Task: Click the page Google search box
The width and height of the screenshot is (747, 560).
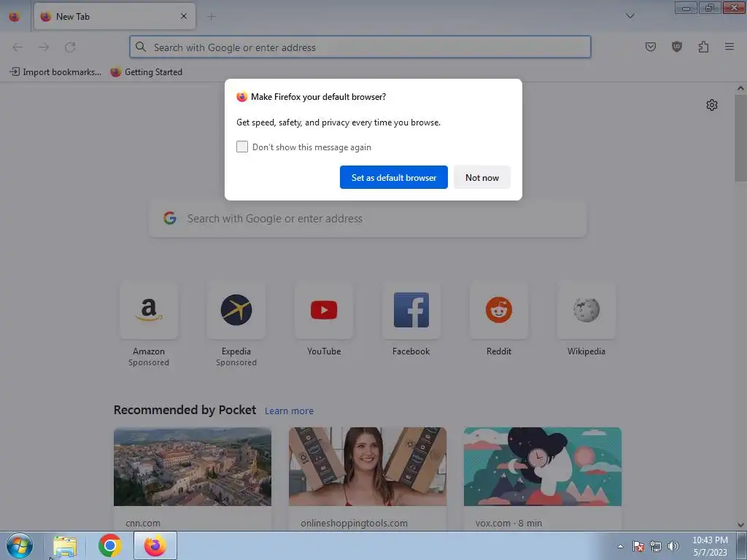Action: click(368, 219)
